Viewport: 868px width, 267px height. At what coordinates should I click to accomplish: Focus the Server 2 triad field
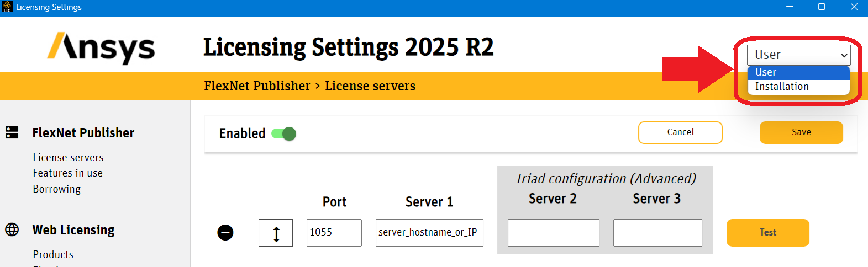pos(553,233)
